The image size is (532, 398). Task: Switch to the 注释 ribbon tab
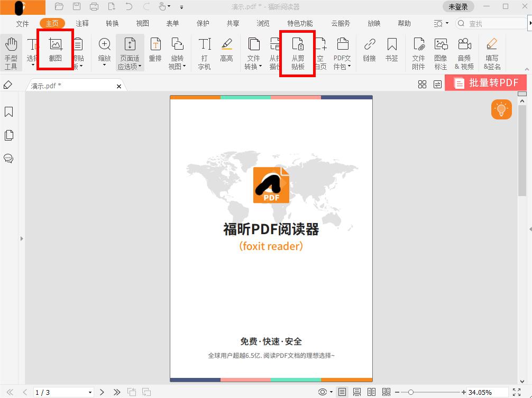tap(81, 23)
